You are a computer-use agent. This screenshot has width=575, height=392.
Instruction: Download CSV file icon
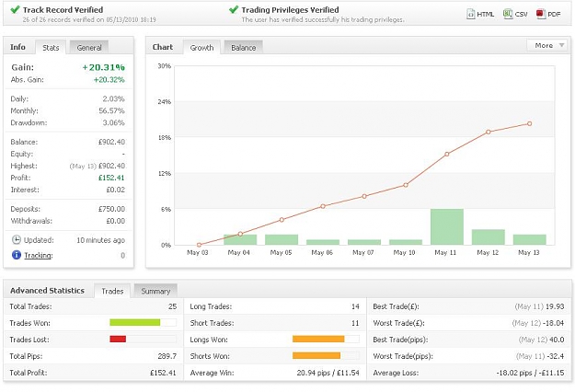(x=508, y=14)
